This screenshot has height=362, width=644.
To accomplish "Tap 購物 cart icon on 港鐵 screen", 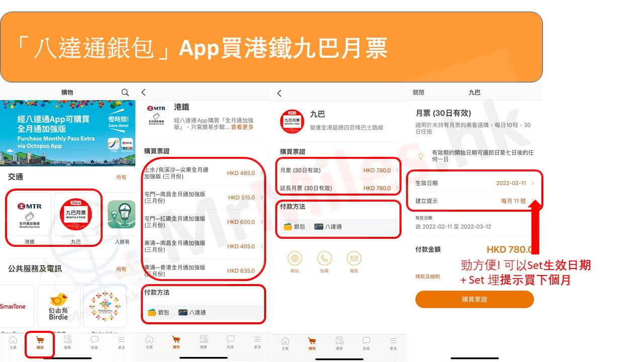I will [176, 342].
